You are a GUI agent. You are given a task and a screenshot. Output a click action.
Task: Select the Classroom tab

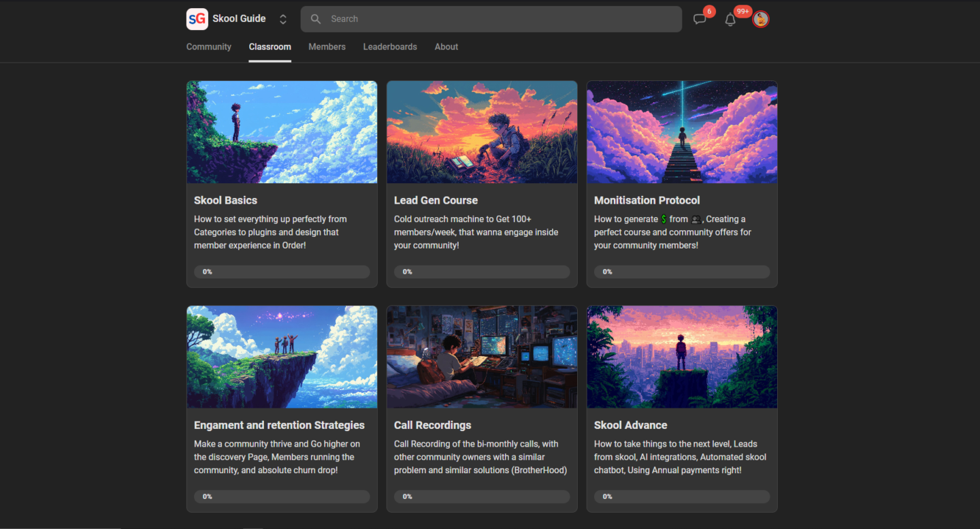(269, 47)
